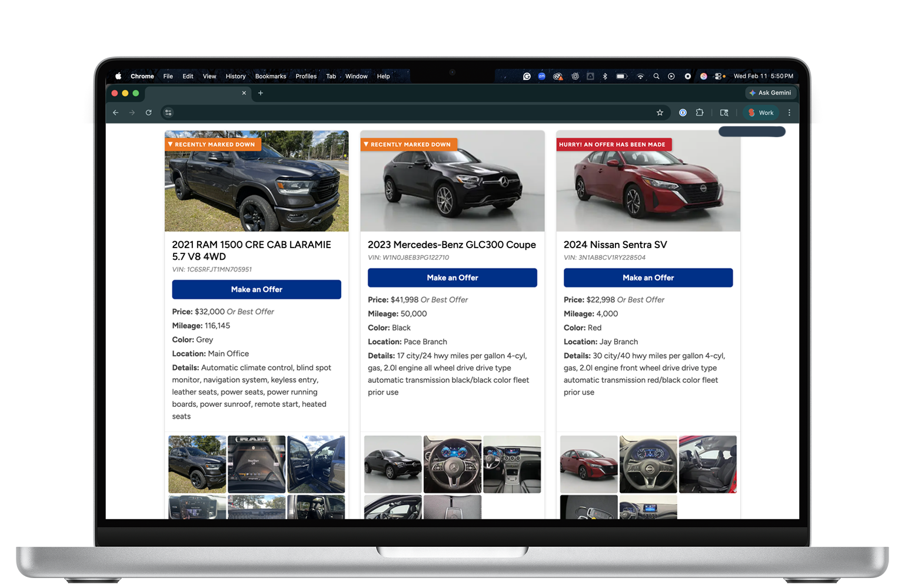Open the Nissan exterior gallery thumbnail

click(589, 465)
